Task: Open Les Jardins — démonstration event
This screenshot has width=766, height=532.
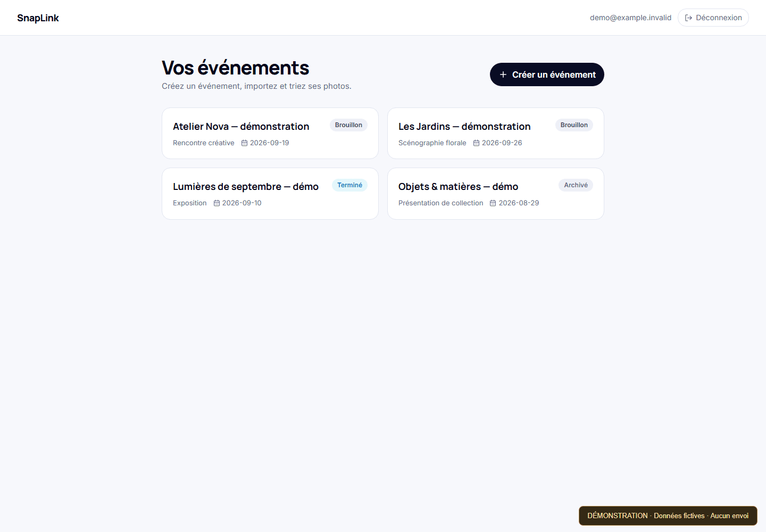Action: click(496, 133)
